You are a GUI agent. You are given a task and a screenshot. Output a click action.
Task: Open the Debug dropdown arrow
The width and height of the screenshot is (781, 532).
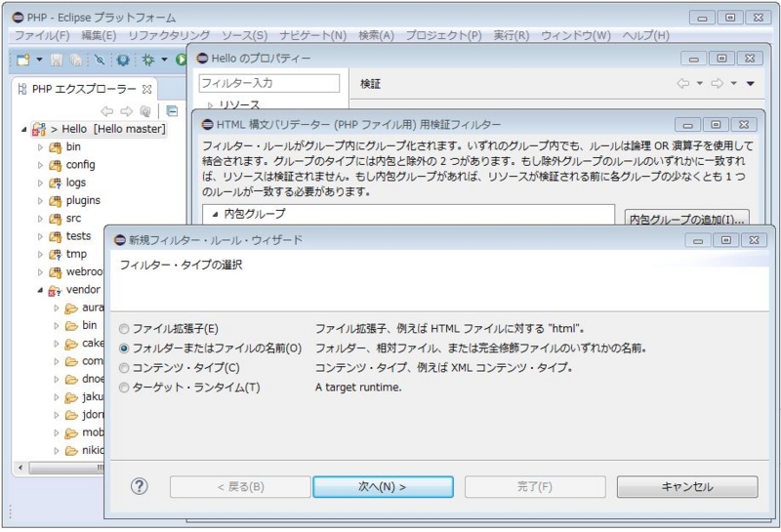164,61
